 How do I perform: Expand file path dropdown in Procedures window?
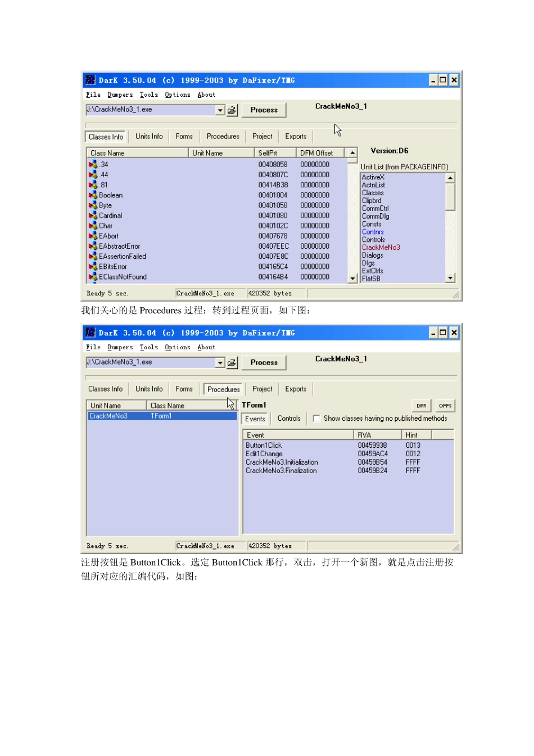pos(220,363)
